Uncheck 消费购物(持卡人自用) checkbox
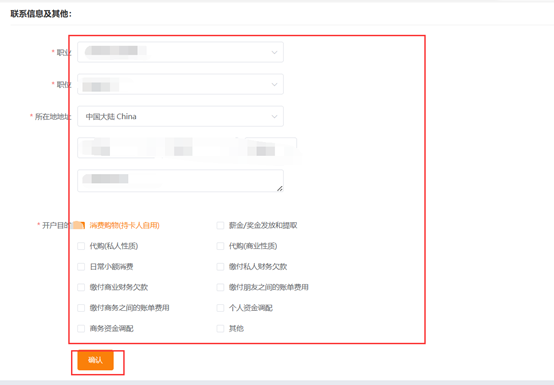 81,225
